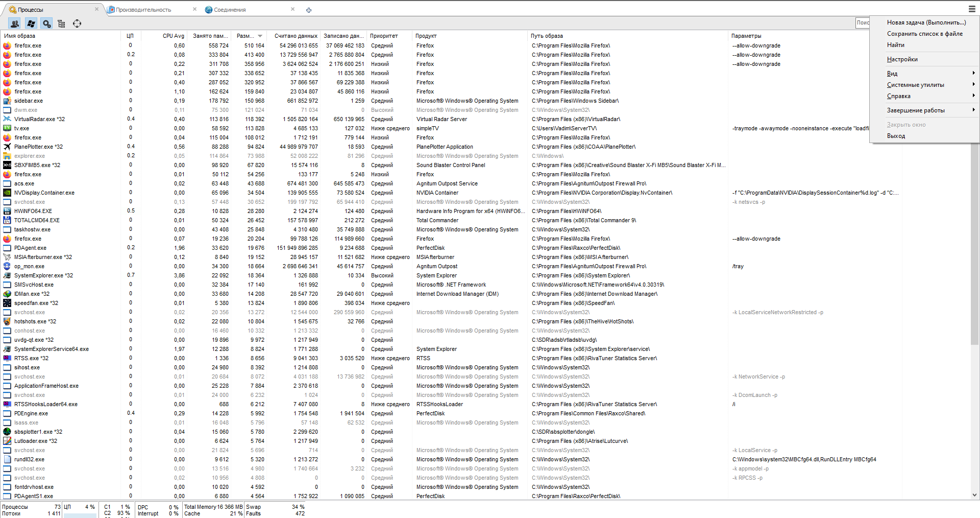Expand the Вид submenu
This screenshot has height=518, width=980.
coord(924,74)
